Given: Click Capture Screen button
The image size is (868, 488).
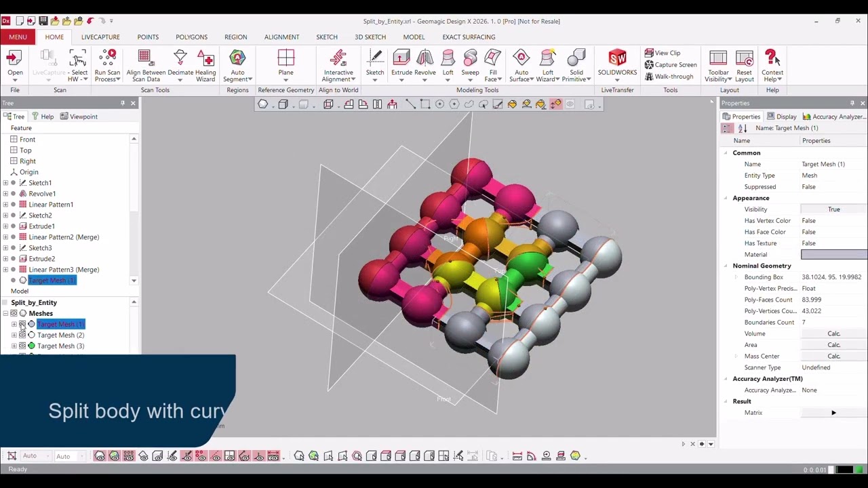Looking at the screenshot, I should pyautogui.click(x=671, y=65).
